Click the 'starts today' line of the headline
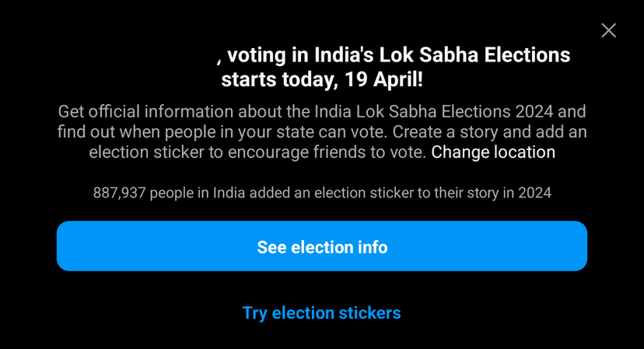Viewport: 644px width, 349px height. (278, 79)
